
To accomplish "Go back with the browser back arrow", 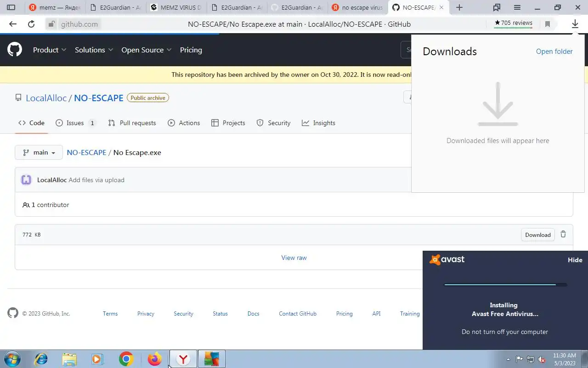I will (x=13, y=24).
